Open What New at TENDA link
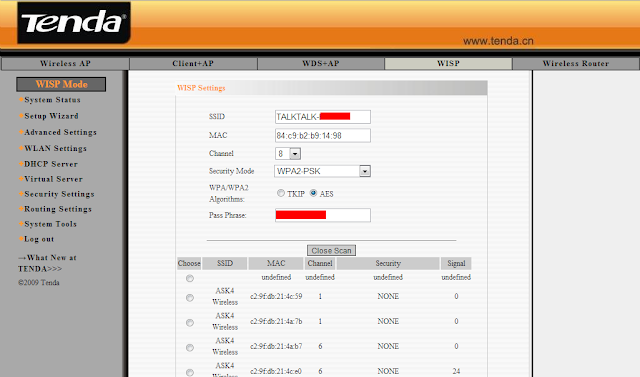640x377 pixels. pyautogui.click(x=47, y=263)
